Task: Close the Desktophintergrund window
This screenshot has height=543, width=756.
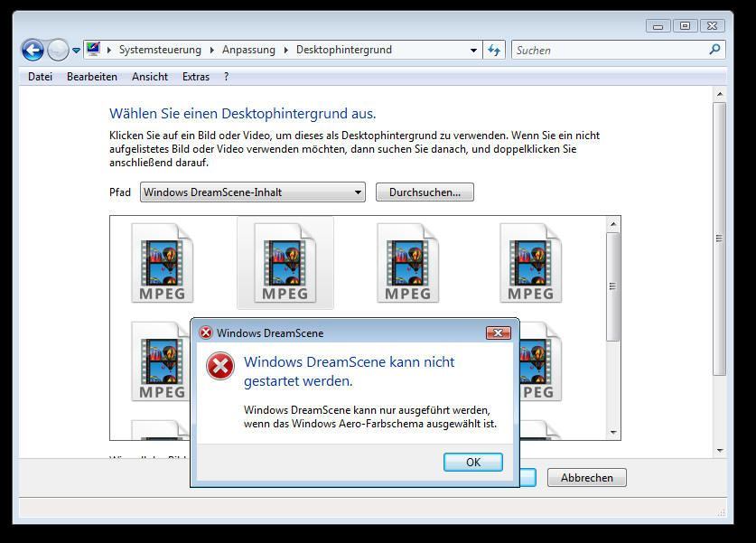Action: (x=712, y=26)
